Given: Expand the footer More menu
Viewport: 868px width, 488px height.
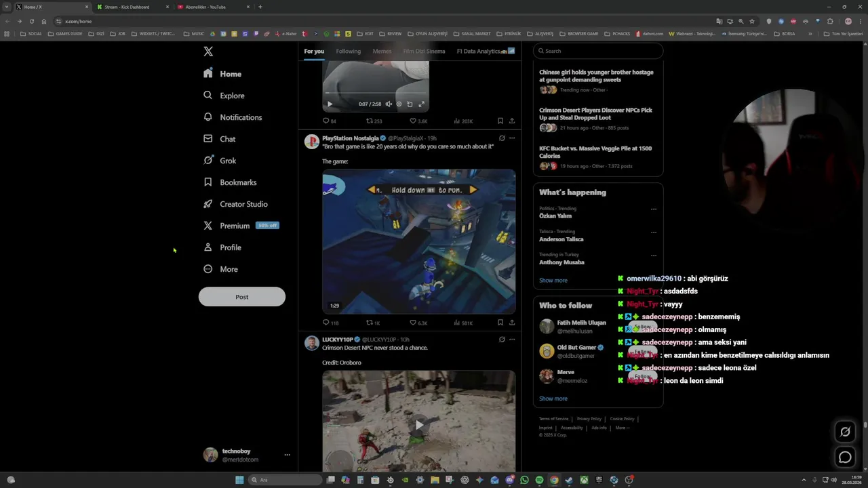Looking at the screenshot, I should click(x=623, y=428).
